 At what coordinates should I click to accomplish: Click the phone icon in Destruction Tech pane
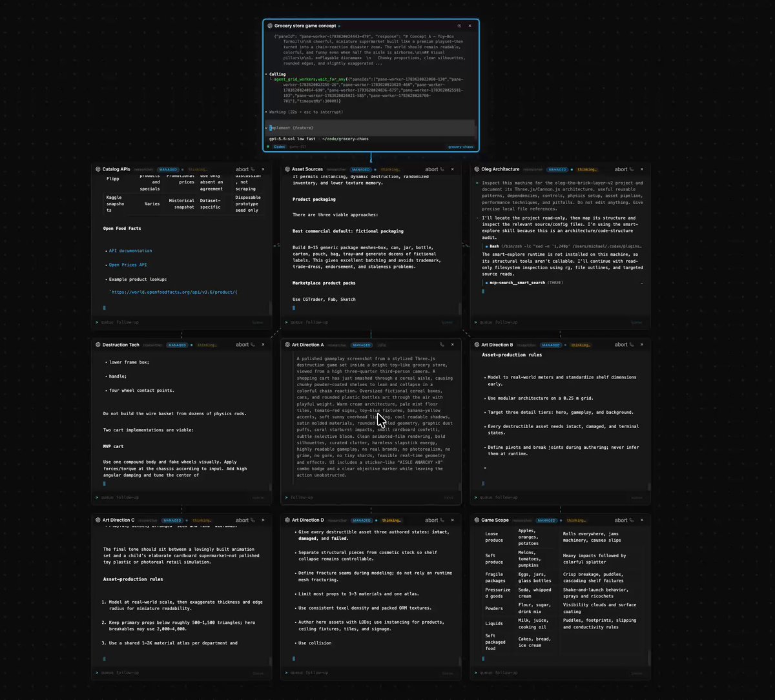tap(253, 345)
